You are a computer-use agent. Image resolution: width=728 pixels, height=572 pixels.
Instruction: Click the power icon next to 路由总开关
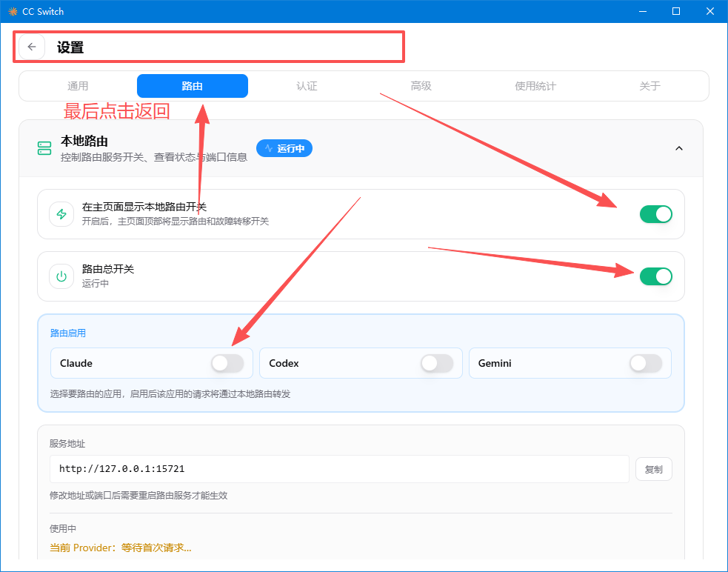pos(61,276)
